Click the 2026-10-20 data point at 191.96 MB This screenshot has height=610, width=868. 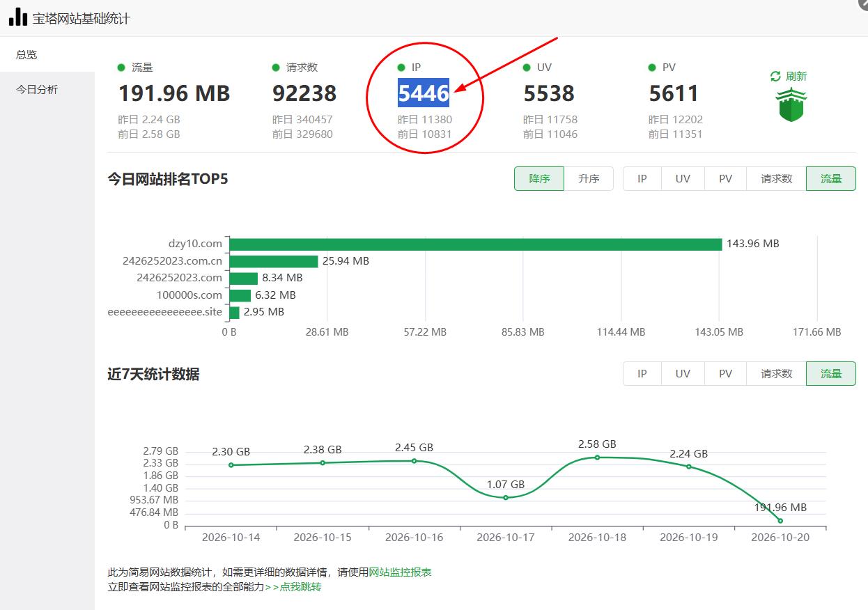point(780,520)
